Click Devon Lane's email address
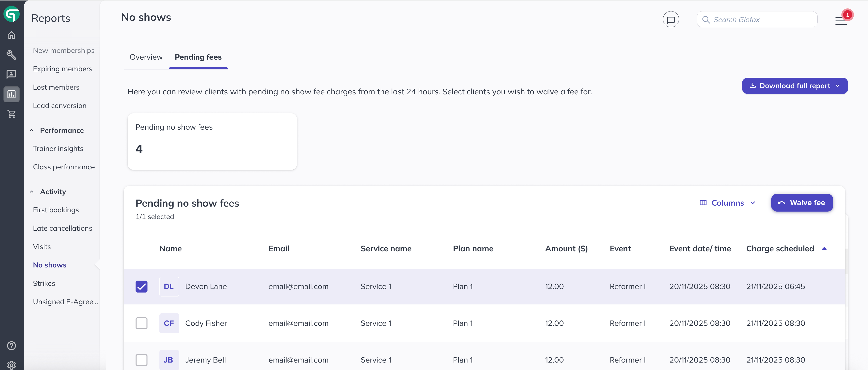This screenshot has height=370, width=868. [298, 286]
